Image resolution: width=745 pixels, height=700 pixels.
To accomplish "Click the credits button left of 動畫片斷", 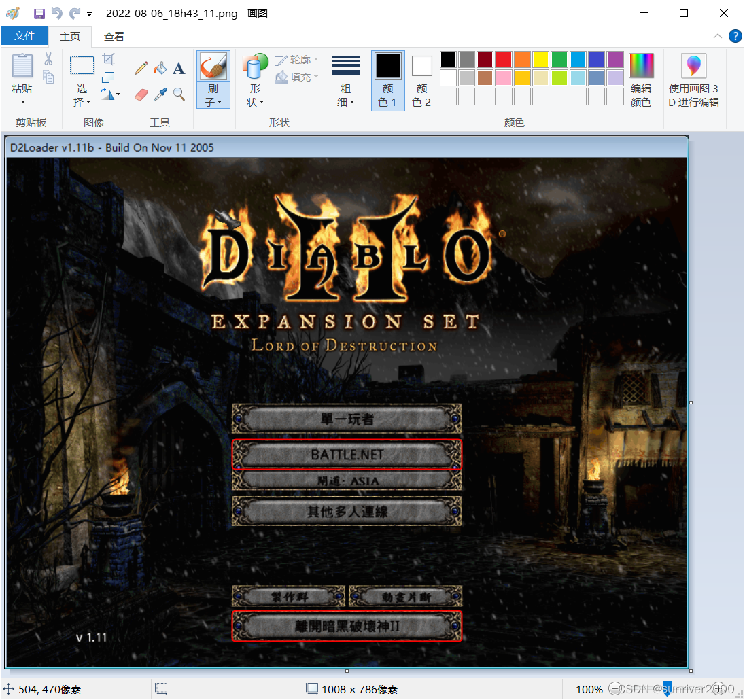I will pos(288,597).
